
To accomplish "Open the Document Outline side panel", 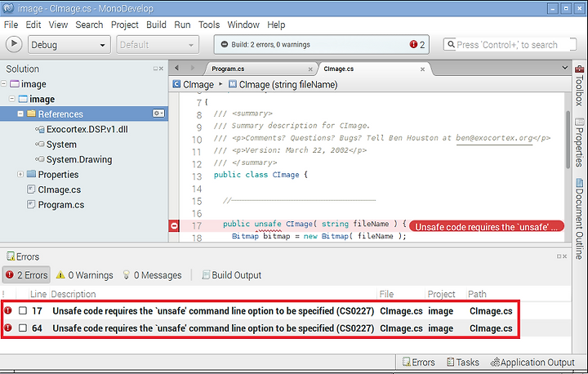I will click(579, 219).
